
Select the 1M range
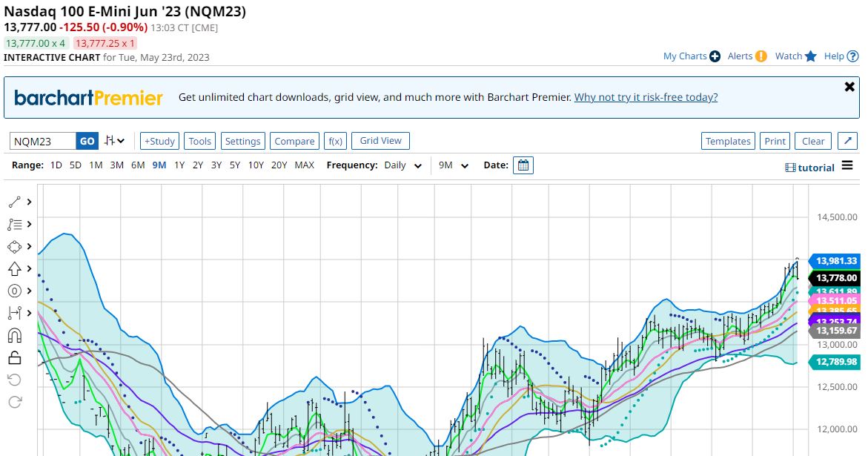coord(96,165)
